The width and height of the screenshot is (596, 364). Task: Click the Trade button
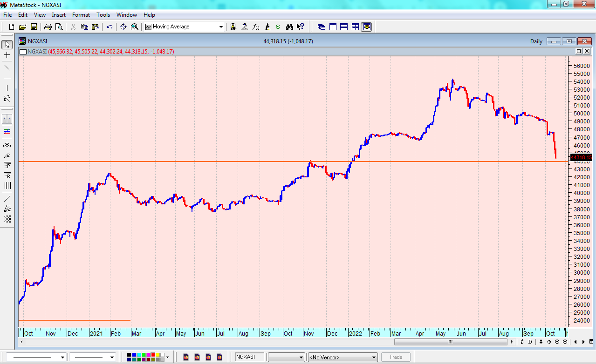tap(396, 357)
